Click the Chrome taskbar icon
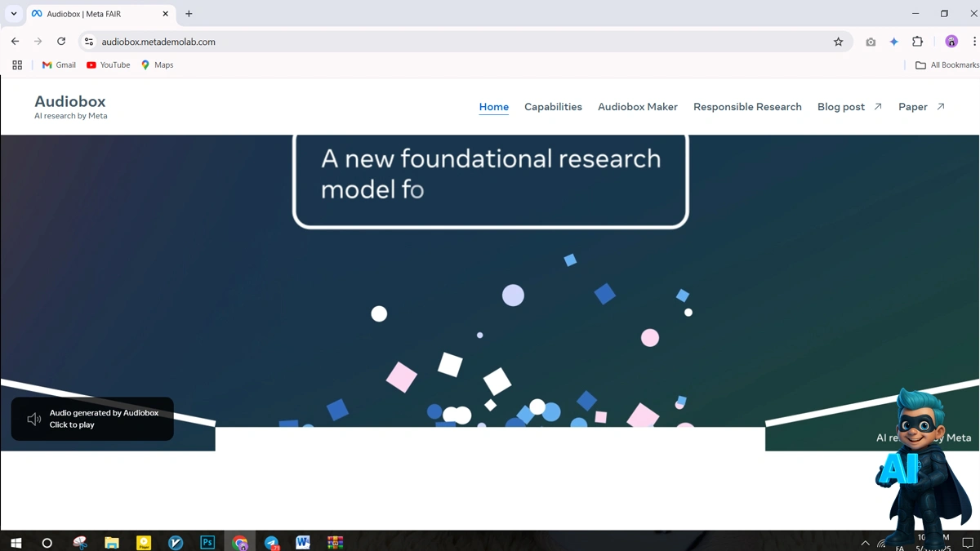Screen dimensions: 980x551 [x=239, y=543]
